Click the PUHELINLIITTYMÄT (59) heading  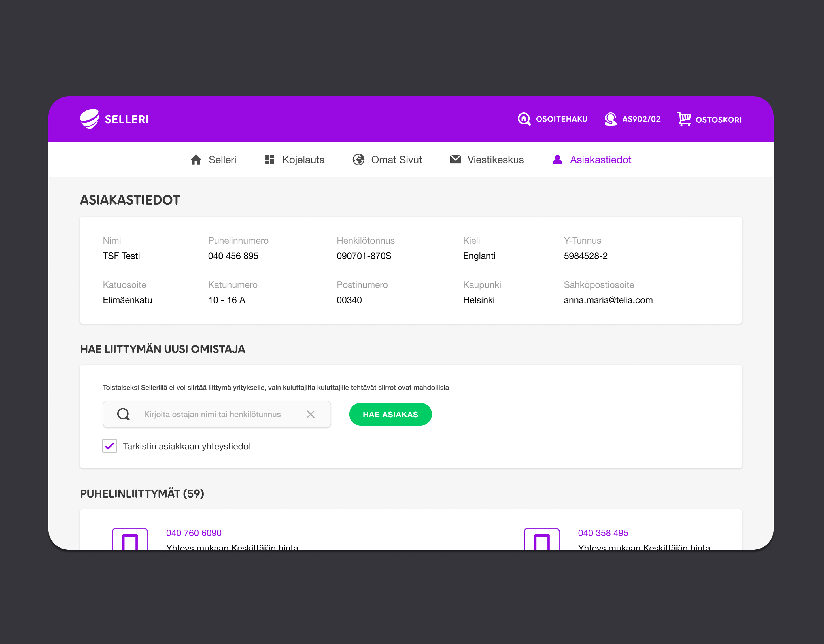pos(142,494)
